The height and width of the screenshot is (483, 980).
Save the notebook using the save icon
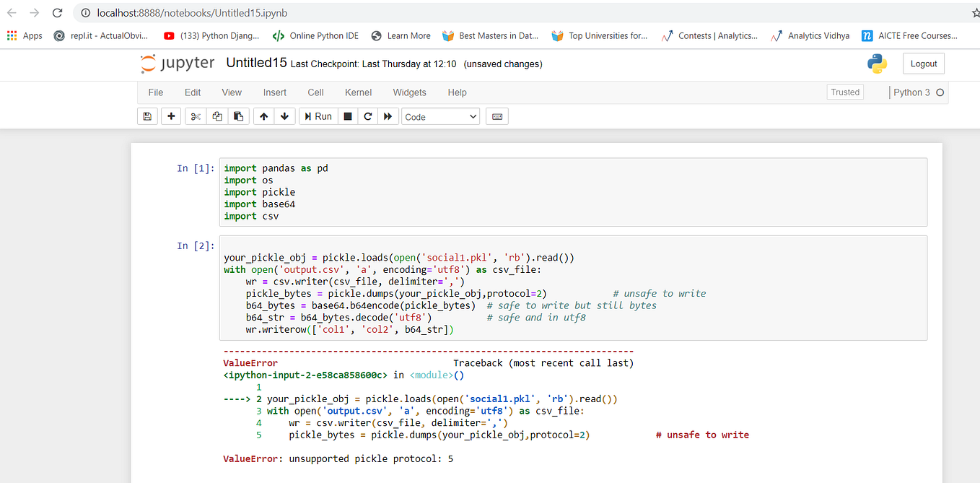point(147,116)
